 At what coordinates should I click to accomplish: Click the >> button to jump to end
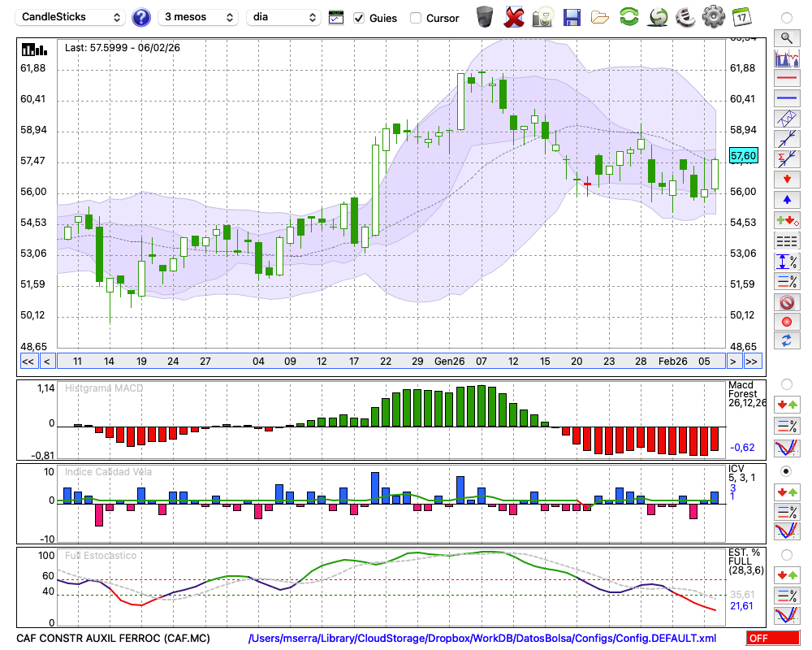pos(752,362)
